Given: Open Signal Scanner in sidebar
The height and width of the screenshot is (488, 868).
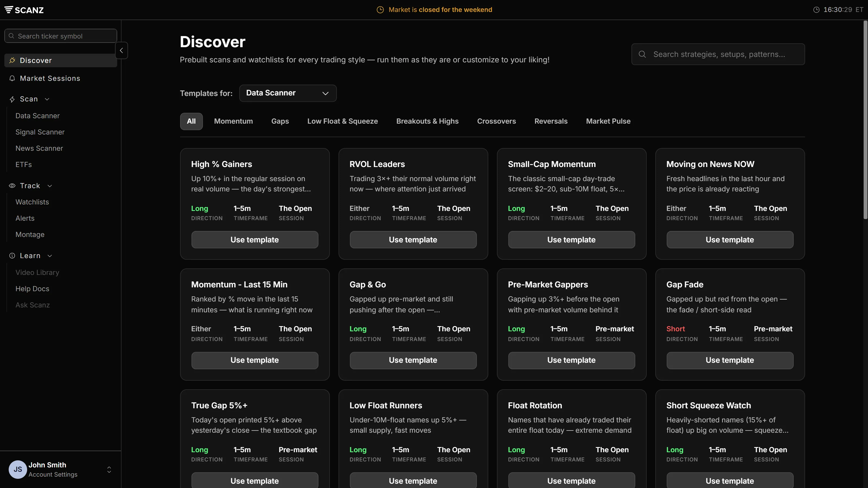Looking at the screenshot, I should click(x=40, y=132).
